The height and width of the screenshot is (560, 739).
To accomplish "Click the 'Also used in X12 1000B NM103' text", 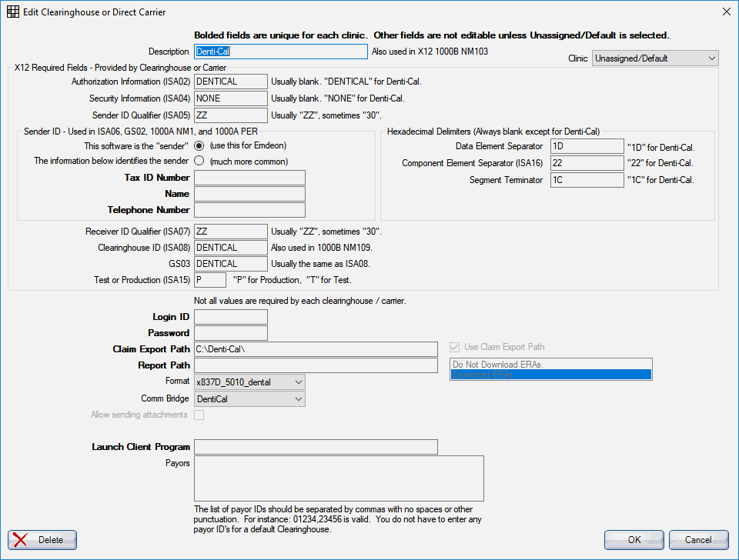I will (430, 52).
